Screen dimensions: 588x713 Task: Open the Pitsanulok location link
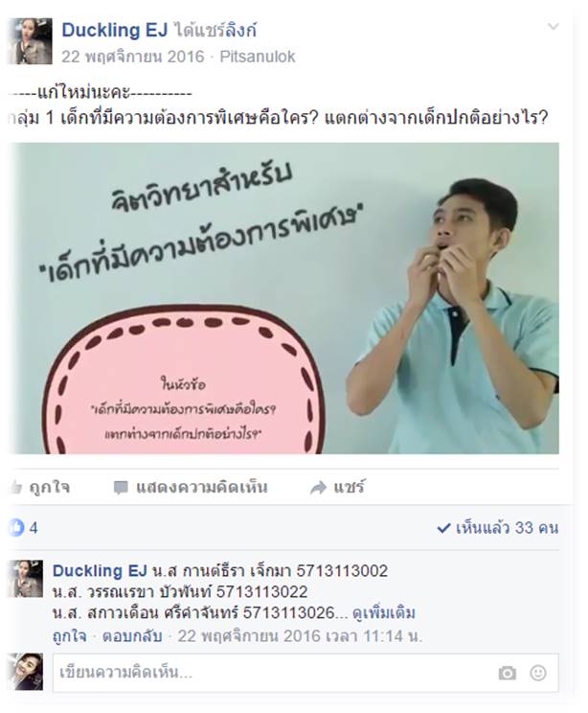(x=258, y=57)
